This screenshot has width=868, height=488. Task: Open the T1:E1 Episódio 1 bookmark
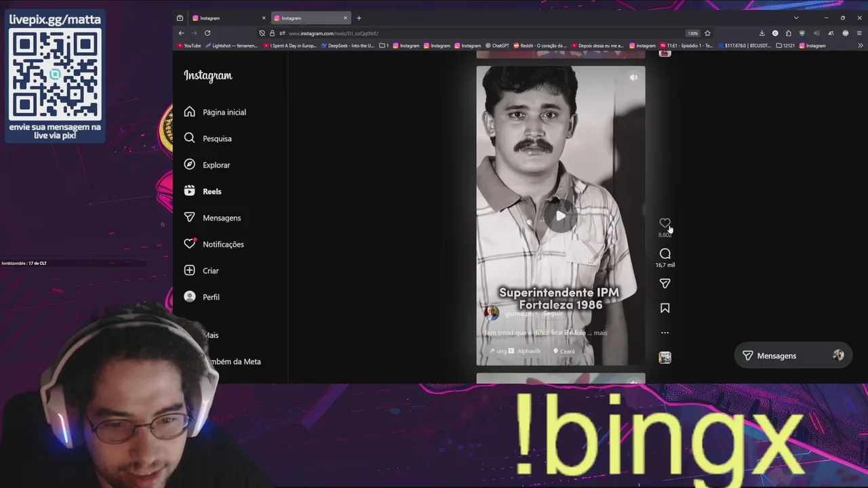coord(686,45)
